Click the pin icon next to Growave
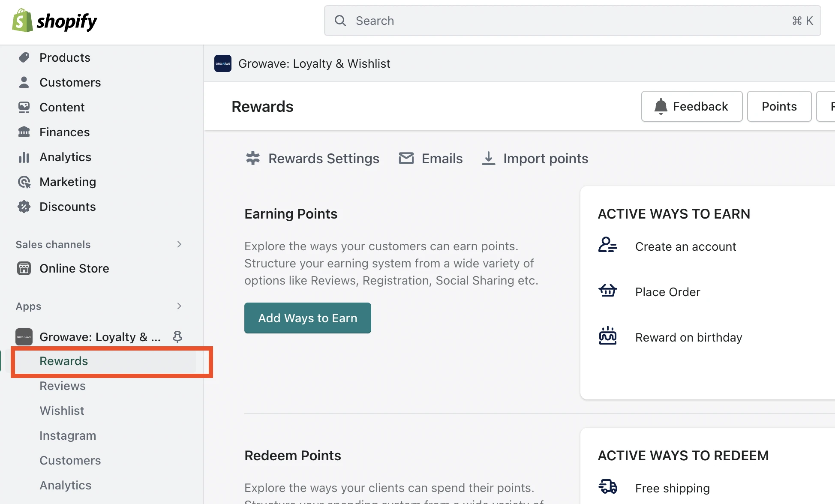 pos(177,337)
